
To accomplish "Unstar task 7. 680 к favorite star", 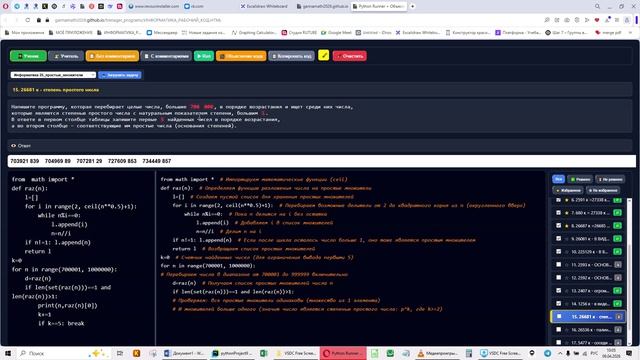I will 567,213.
